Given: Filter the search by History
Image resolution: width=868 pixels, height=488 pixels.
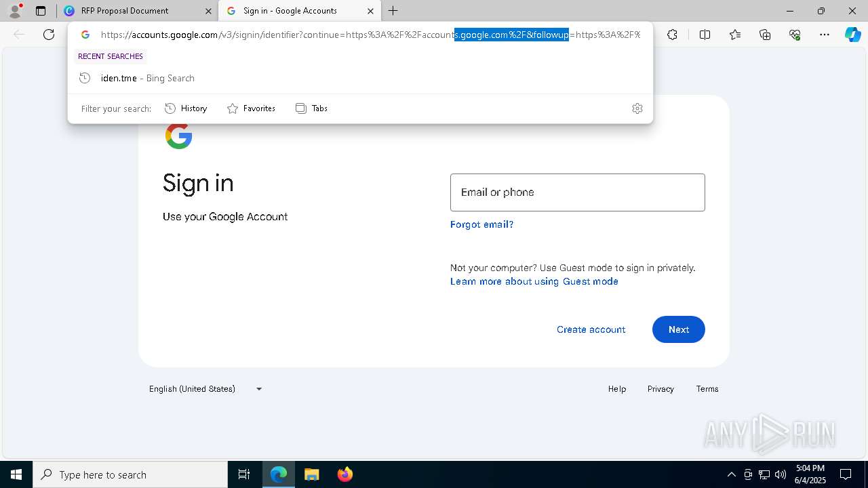Looking at the screenshot, I should click(x=186, y=108).
